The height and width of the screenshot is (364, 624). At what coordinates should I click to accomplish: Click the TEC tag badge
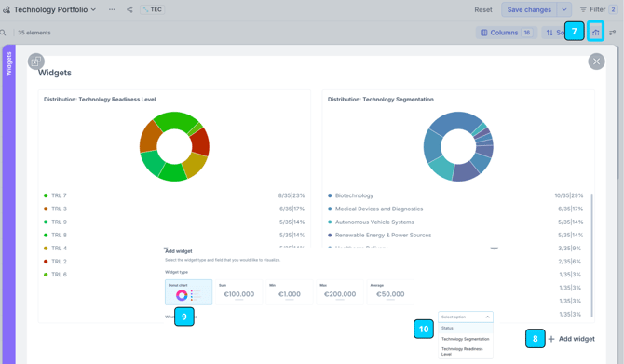tap(153, 9)
